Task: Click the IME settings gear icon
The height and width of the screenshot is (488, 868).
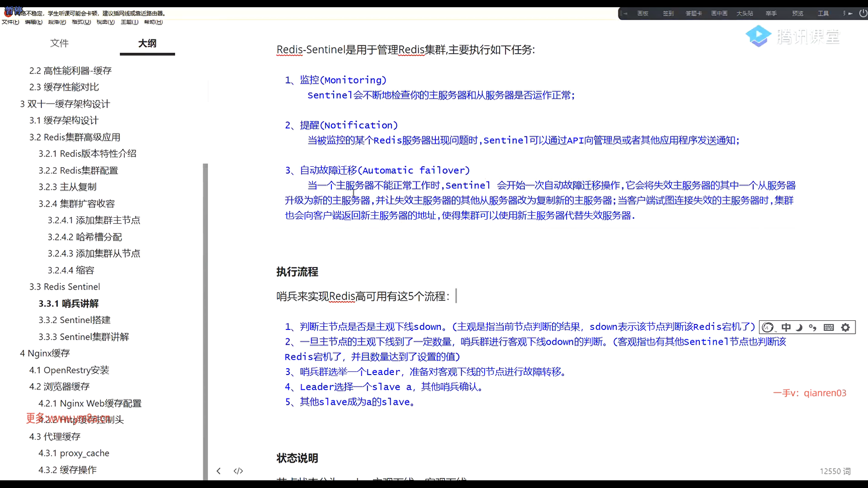Action: click(845, 328)
